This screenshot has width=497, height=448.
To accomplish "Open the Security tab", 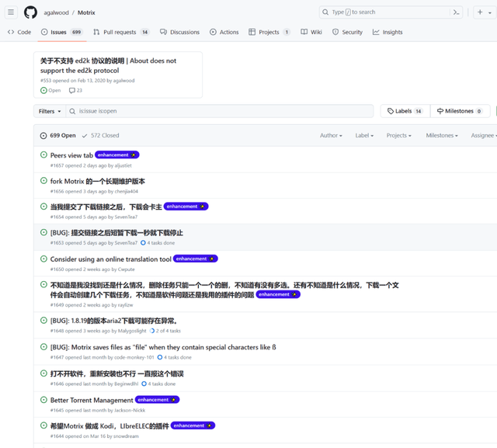I will 347,32.
